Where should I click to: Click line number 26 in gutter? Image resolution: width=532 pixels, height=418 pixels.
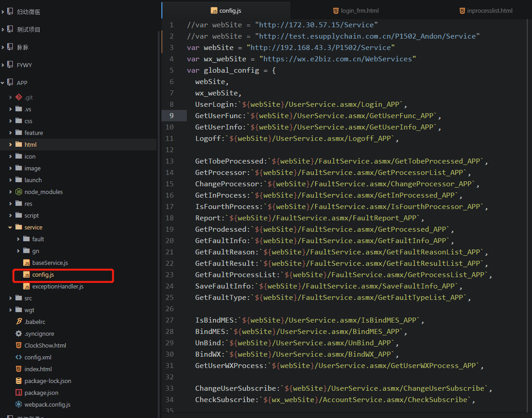[x=170, y=309]
